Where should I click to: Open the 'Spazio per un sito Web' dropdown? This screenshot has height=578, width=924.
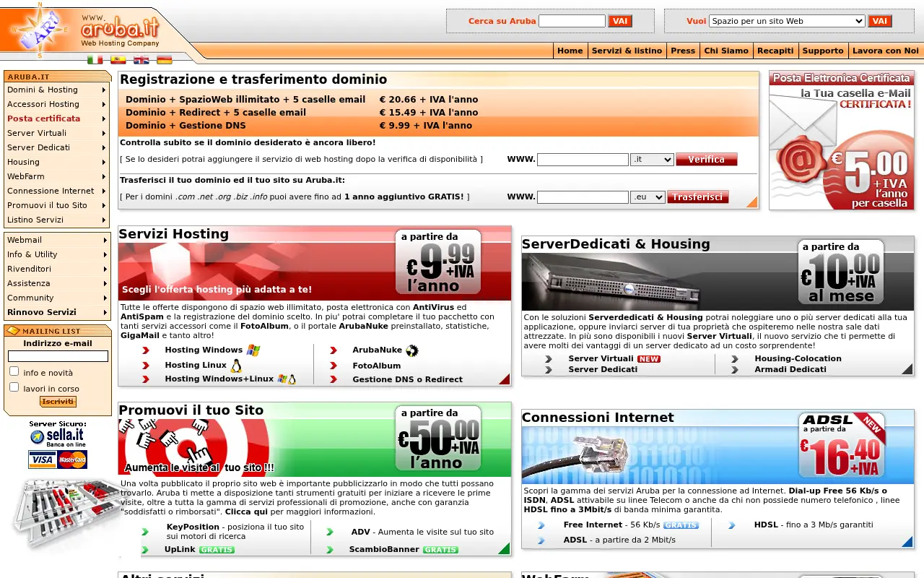[x=787, y=21]
